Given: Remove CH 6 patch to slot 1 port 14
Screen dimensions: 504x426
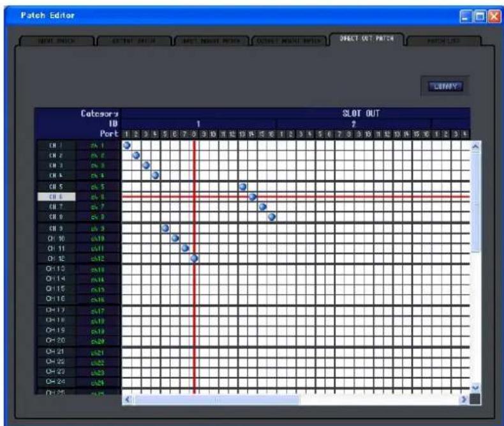Looking at the screenshot, I should click(253, 197).
